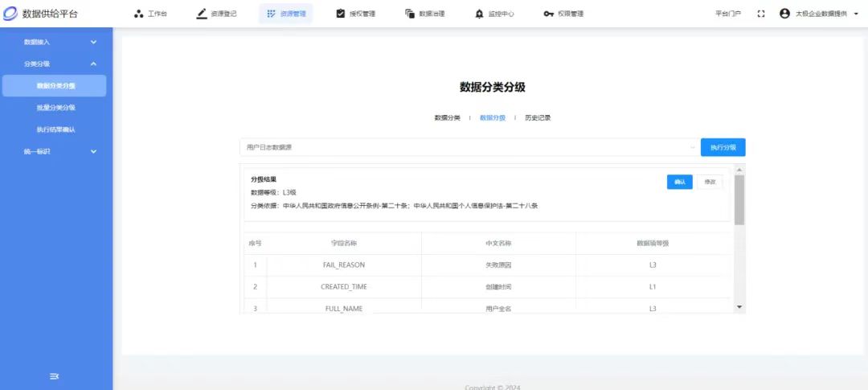Select 数据标分类分级 in the sidebar
This screenshot has height=390, width=868.
click(55, 86)
